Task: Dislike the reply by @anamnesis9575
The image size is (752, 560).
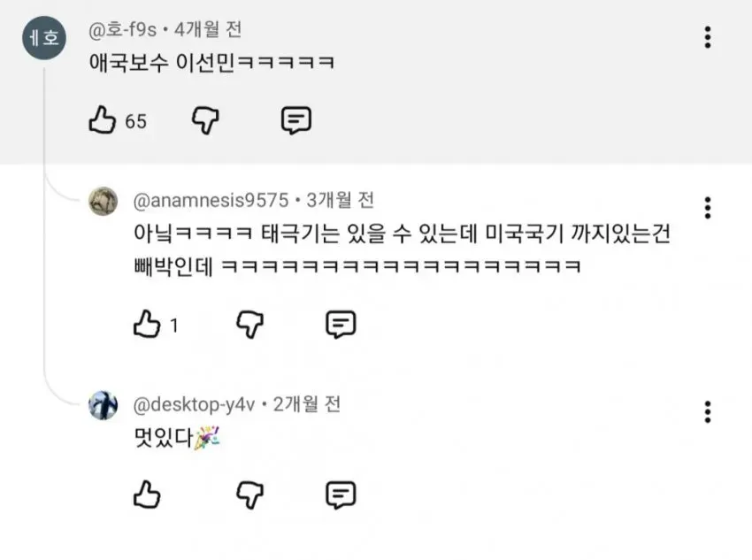Action: (x=249, y=325)
